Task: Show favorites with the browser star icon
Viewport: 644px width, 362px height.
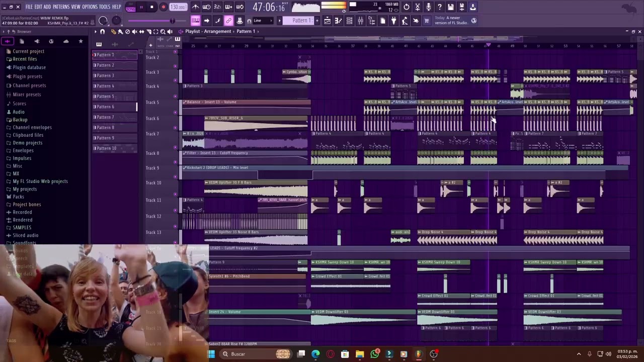Action: coord(80,41)
